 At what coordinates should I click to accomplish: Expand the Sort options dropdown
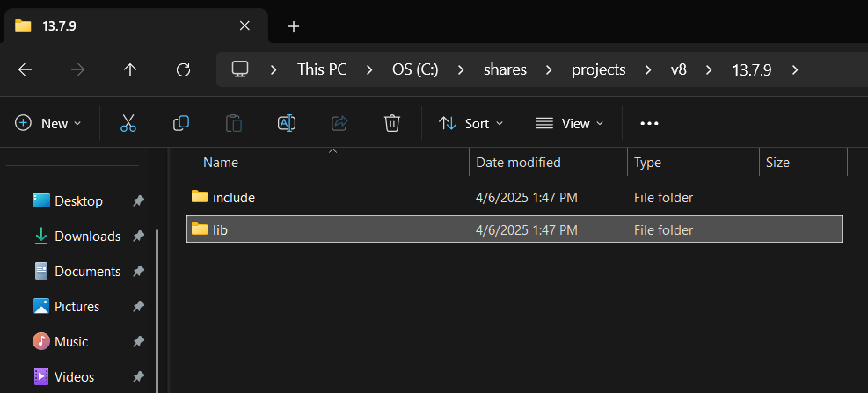tap(471, 123)
